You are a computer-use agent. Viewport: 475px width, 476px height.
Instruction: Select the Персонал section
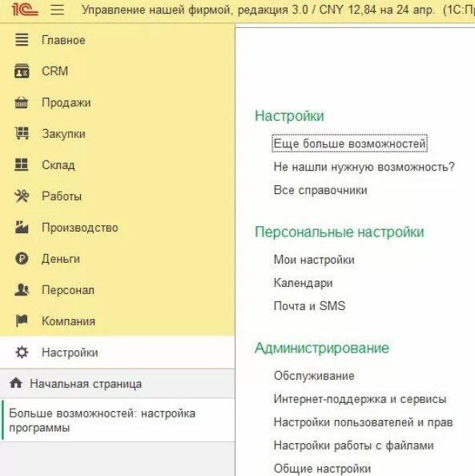click(x=68, y=290)
